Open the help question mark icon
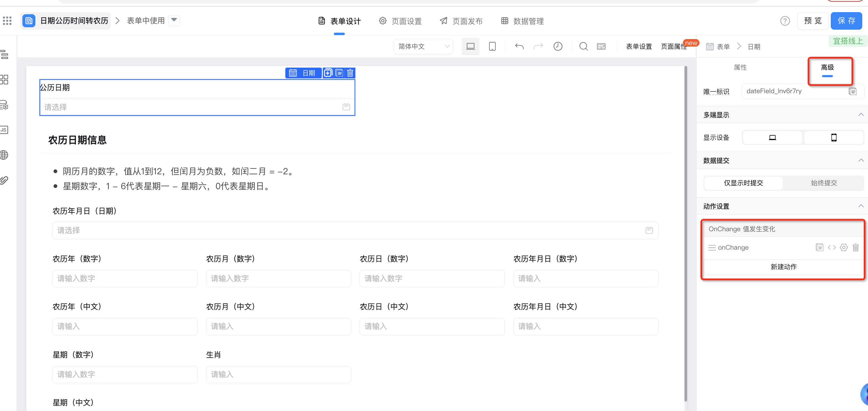The image size is (868, 411). pyautogui.click(x=785, y=21)
